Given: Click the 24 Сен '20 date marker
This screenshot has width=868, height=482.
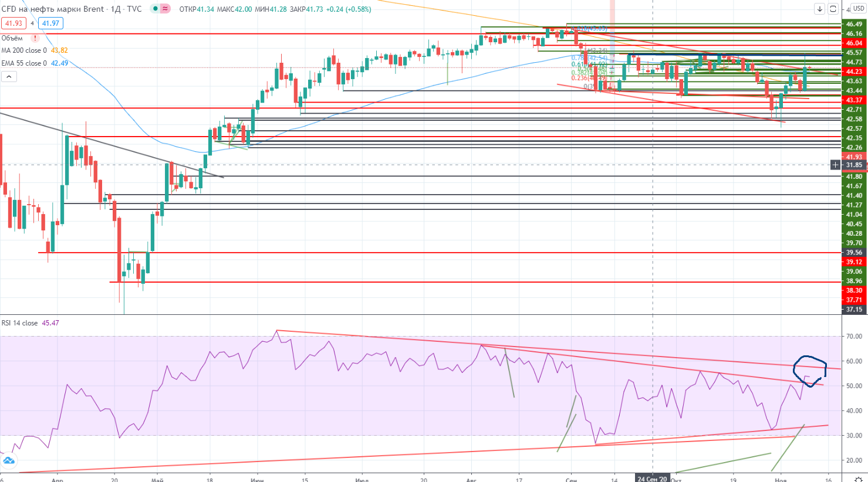Looking at the screenshot, I should click(x=652, y=478).
